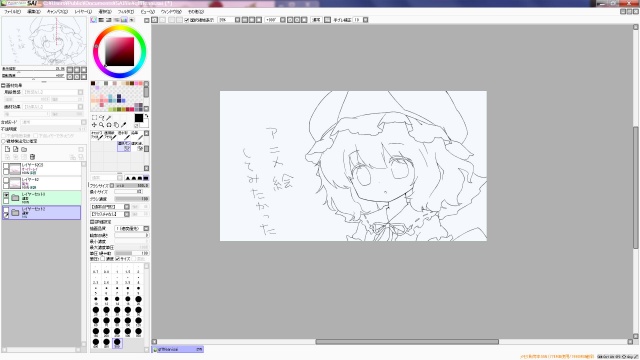Click the toolbar zoom out button
Image resolution: width=640 pixels, height=360 pixels.
tap(245, 20)
